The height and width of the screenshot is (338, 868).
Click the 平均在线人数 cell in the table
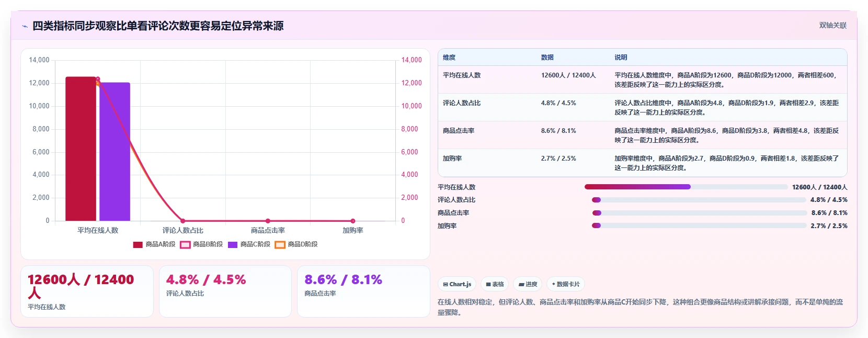[462, 75]
